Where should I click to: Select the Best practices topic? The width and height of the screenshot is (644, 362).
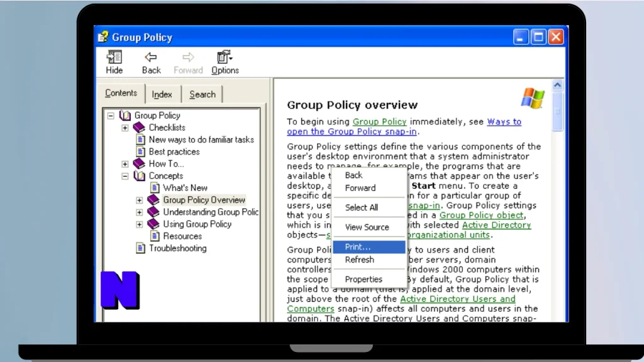[174, 151]
